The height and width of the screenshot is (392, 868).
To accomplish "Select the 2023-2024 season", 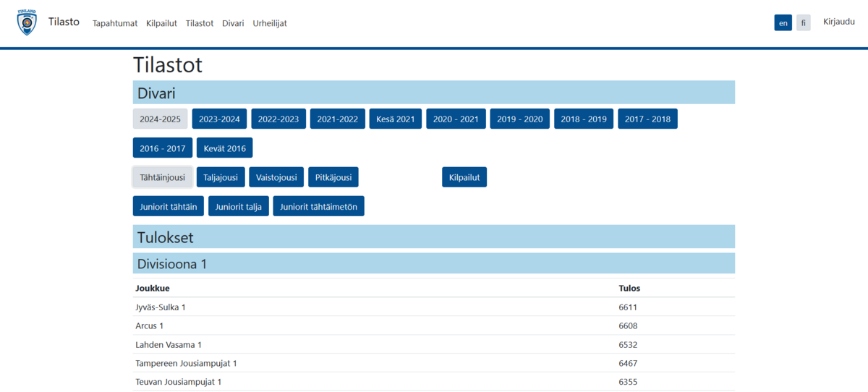I will (x=219, y=119).
